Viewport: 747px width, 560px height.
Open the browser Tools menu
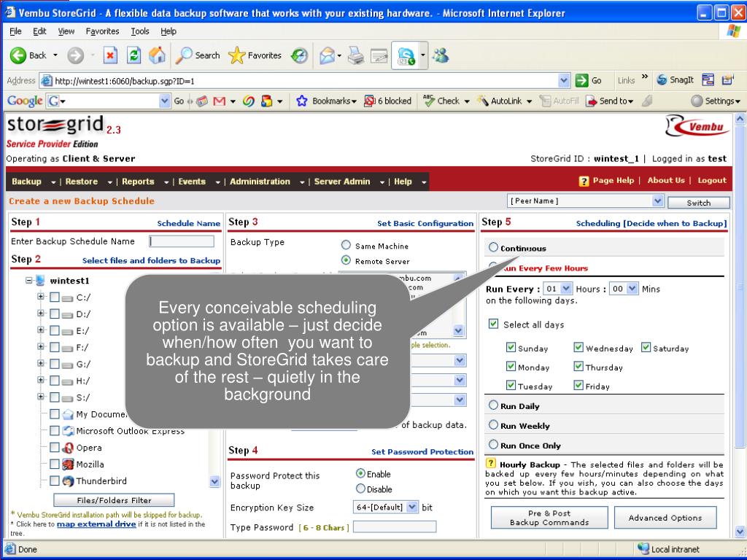pyautogui.click(x=140, y=31)
